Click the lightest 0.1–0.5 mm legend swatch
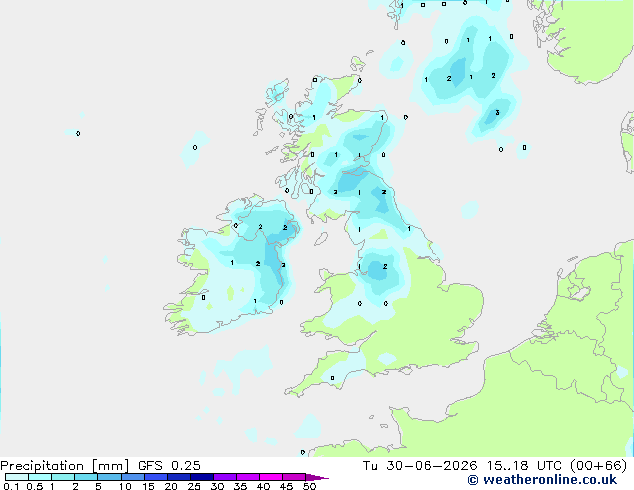 click(x=17, y=477)
